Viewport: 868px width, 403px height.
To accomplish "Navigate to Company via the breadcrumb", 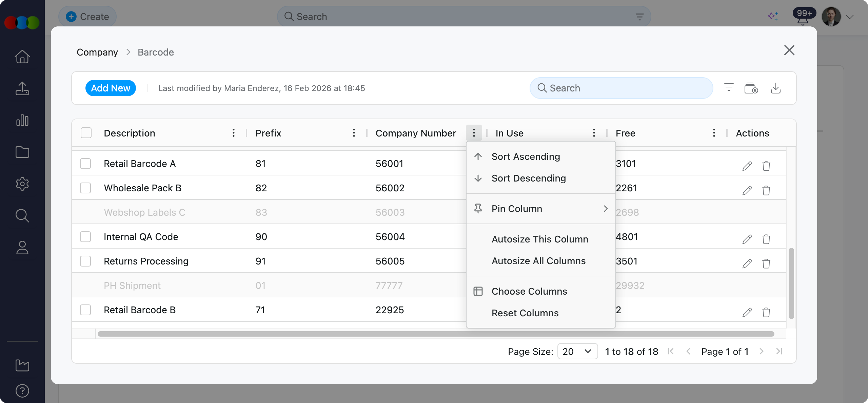I will (97, 52).
